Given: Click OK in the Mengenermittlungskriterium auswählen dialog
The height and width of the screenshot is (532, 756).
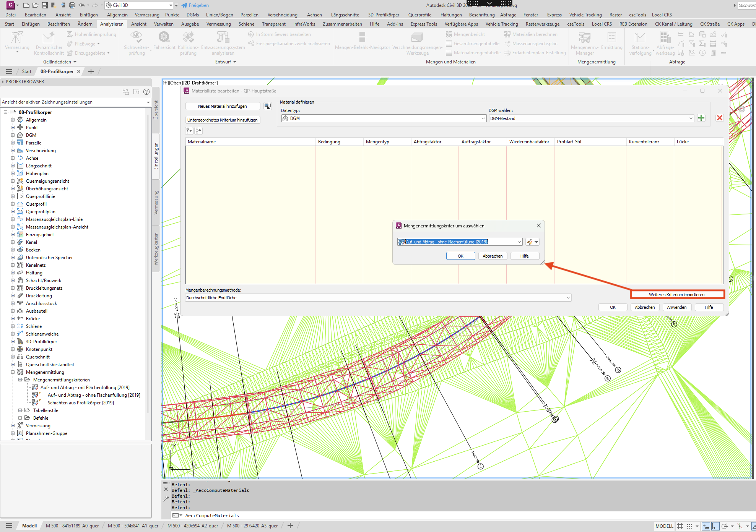Looking at the screenshot, I should (460, 256).
